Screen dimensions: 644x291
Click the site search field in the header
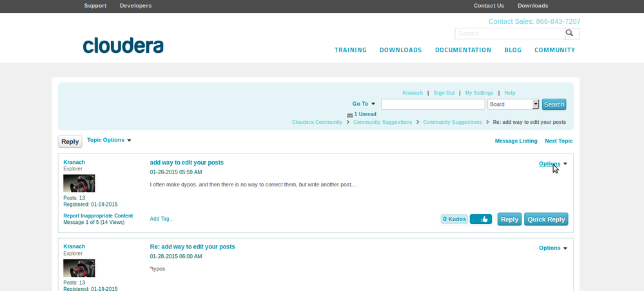(510, 34)
